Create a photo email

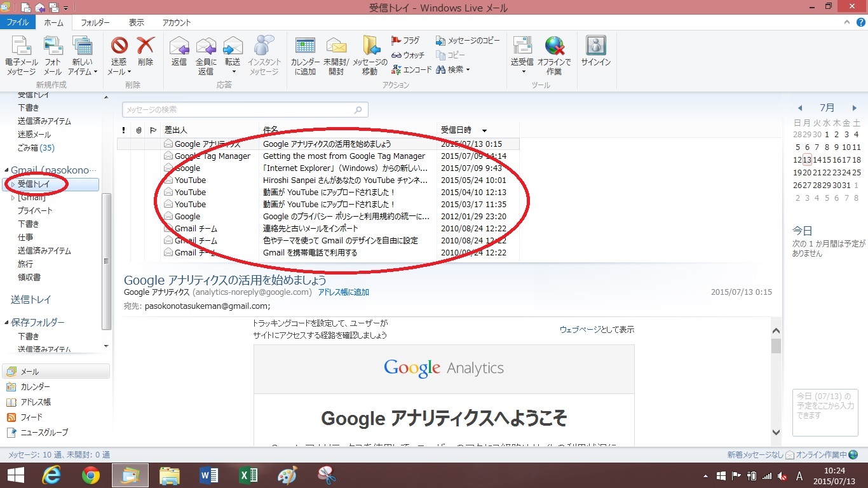pos(53,56)
